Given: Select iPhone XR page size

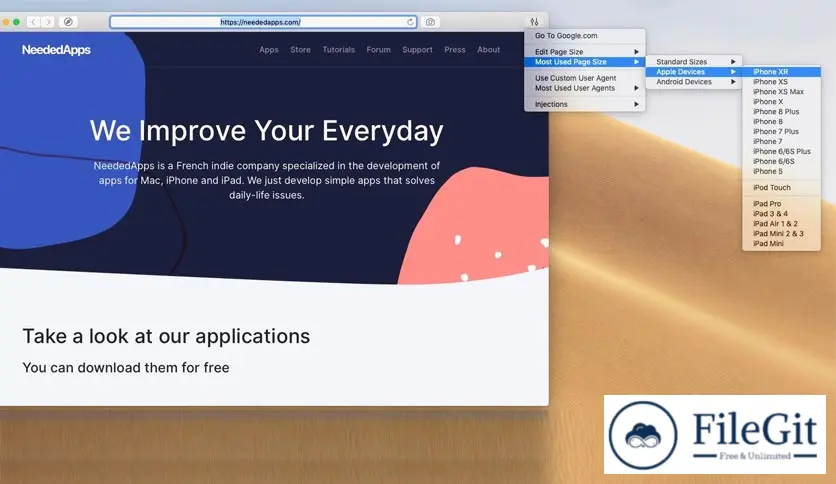Looking at the screenshot, I should (782, 71).
